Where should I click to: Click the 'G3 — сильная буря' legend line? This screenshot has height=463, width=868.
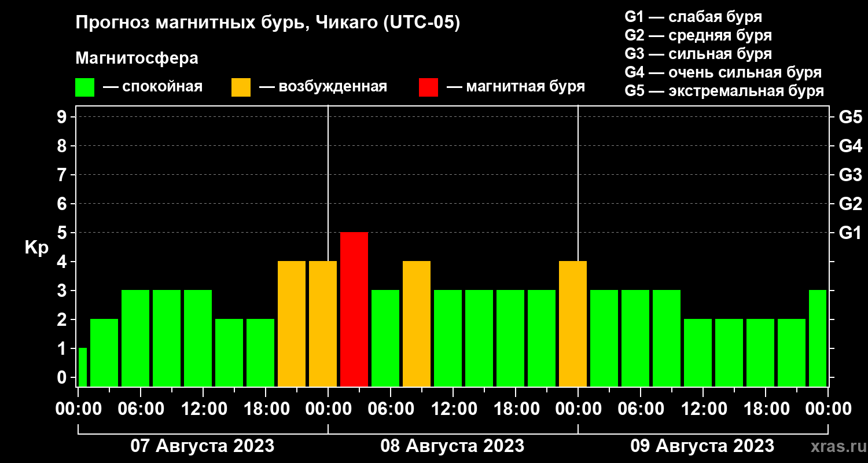698,54
